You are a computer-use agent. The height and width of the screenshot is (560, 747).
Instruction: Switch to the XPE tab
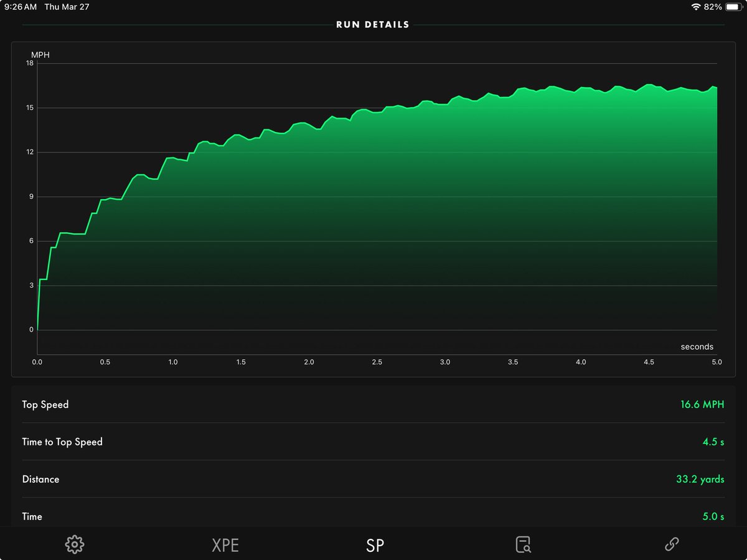click(225, 546)
